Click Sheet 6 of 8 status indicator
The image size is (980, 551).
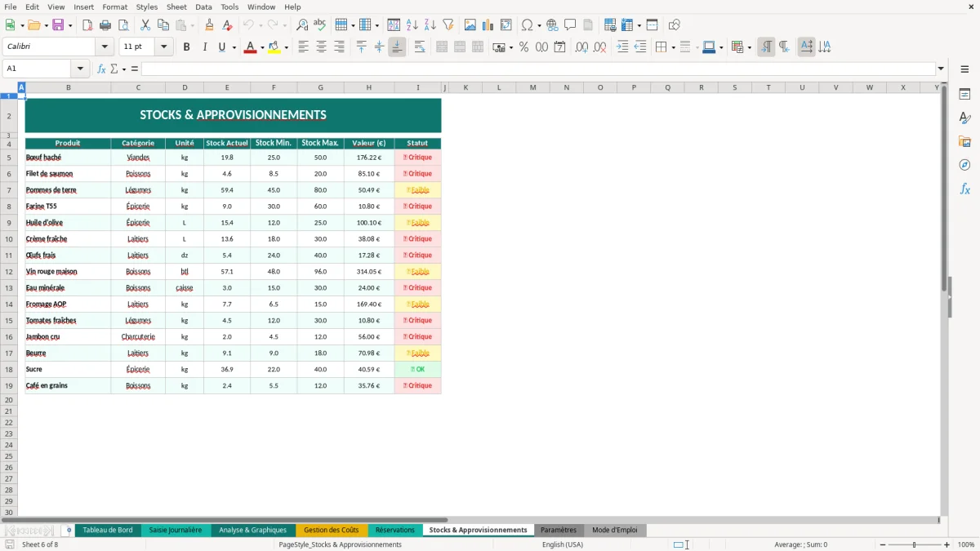pos(40,544)
